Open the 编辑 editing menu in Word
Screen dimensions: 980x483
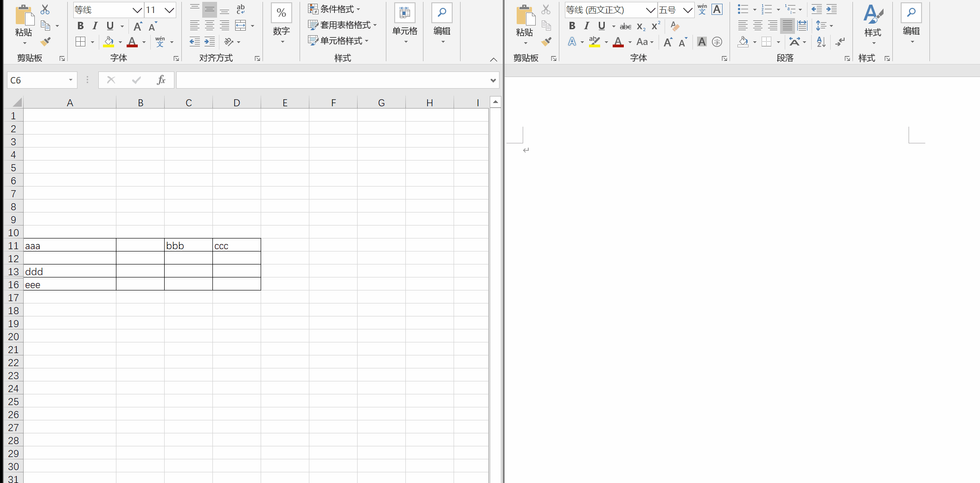(911, 24)
